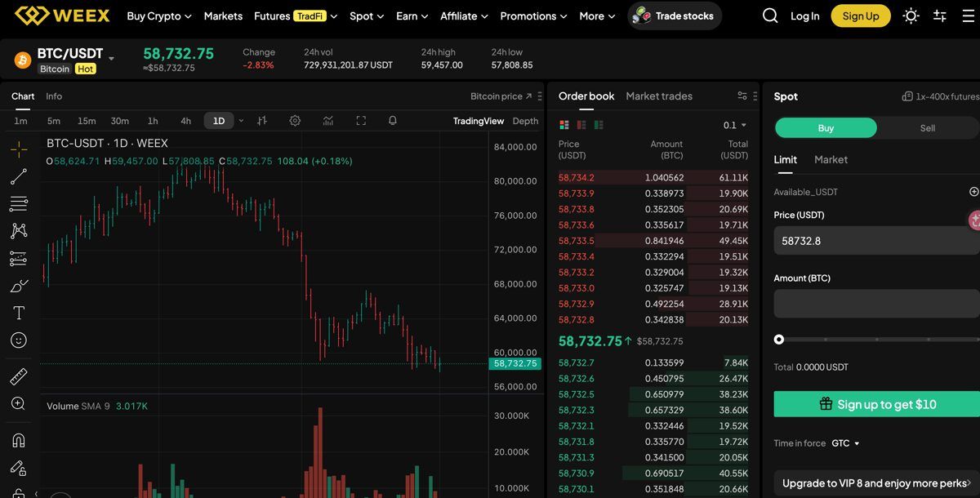Screen dimensions: 980x498
Task: Switch to the Market trades tab
Action: click(x=659, y=96)
